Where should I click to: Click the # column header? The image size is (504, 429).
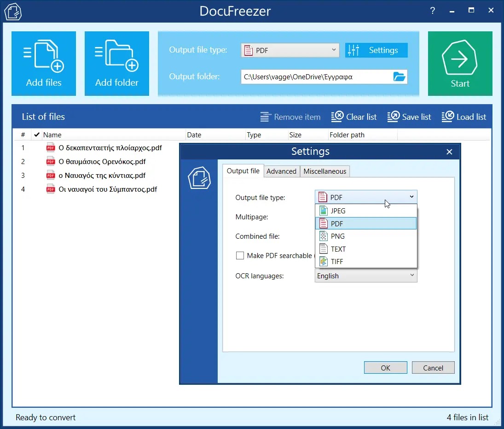point(23,135)
